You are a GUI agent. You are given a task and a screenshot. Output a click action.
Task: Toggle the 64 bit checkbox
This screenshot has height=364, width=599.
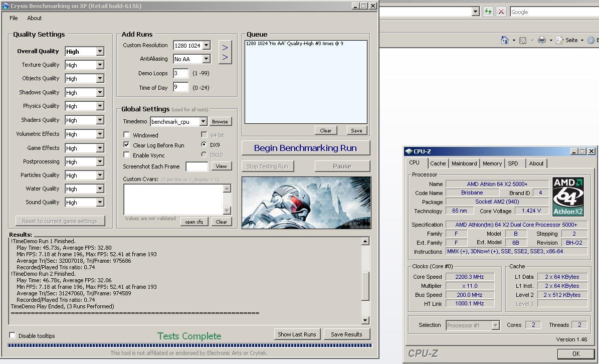coord(204,135)
